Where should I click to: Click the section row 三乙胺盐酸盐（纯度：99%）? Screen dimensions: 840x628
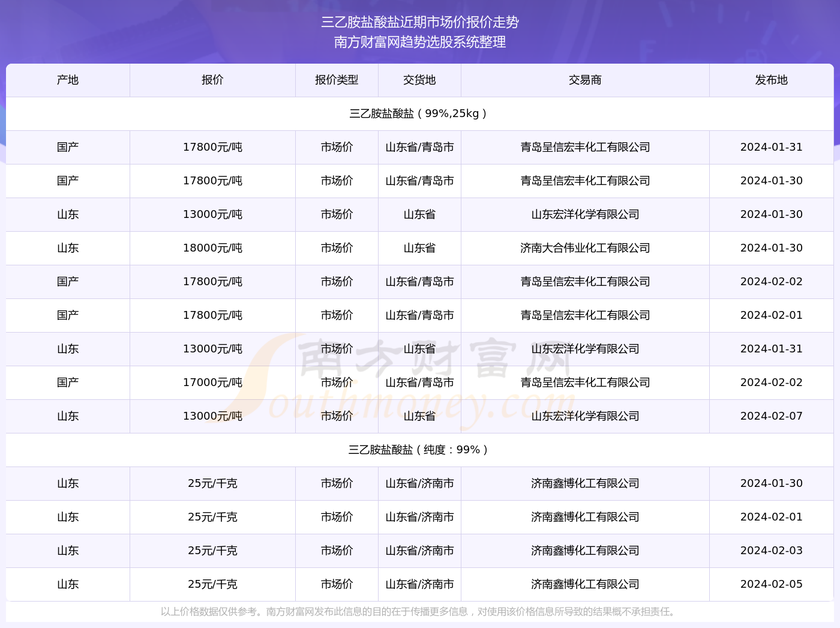pyautogui.click(x=419, y=450)
